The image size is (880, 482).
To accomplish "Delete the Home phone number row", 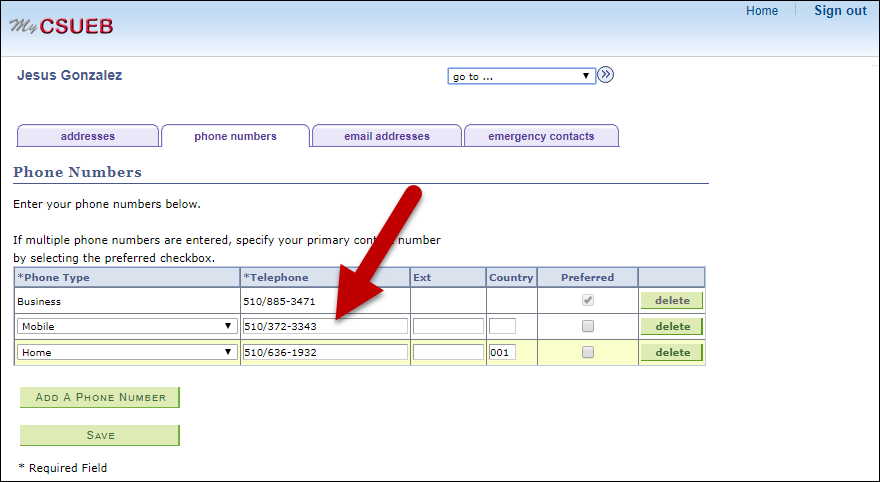I will point(672,352).
